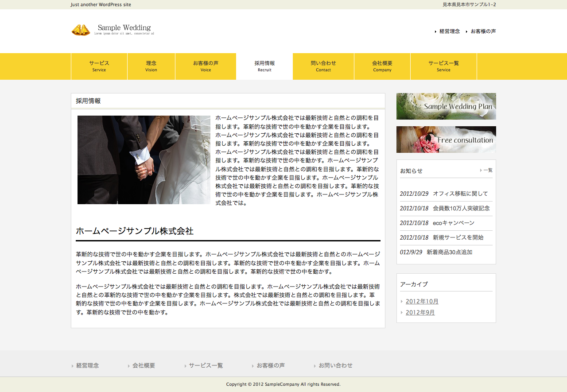Click the arrow icon beside 2012年9月
Image resolution: width=567 pixels, height=392 pixels.
(x=402, y=313)
